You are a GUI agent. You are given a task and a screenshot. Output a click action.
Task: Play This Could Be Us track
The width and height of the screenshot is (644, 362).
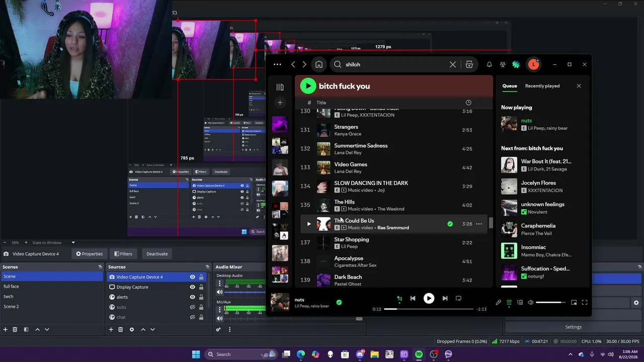(x=309, y=224)
